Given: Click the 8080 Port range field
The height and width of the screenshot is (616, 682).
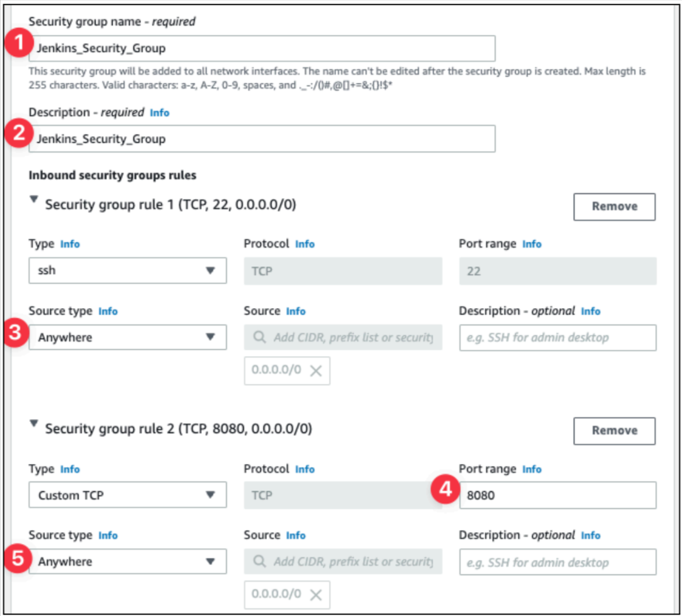Looking at the screenshot, I should (x=558, y=495).
